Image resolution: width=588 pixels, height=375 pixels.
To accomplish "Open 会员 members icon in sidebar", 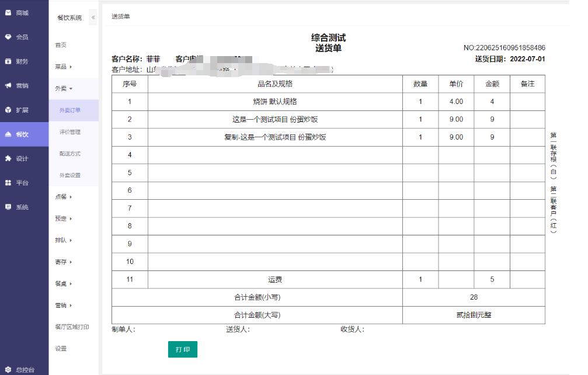I will click(9, 37).
